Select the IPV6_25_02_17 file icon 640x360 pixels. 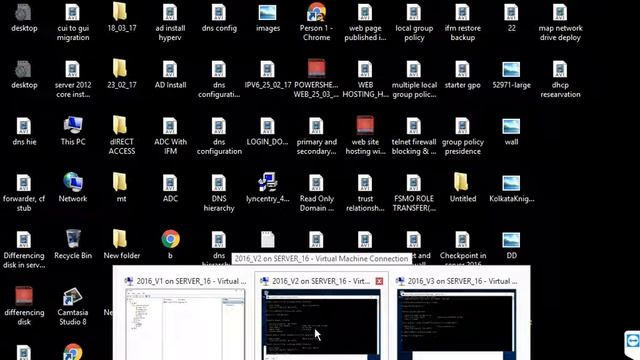click(x=268, y=70)
